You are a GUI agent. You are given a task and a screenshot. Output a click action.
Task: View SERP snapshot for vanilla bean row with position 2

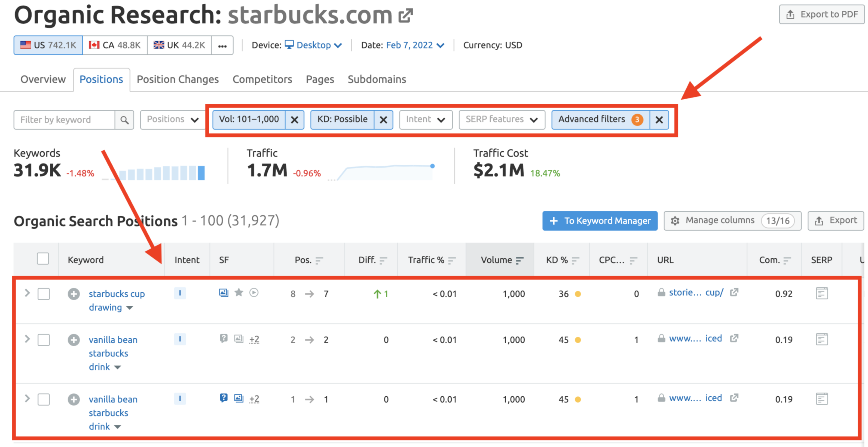[x=822, y=339]
